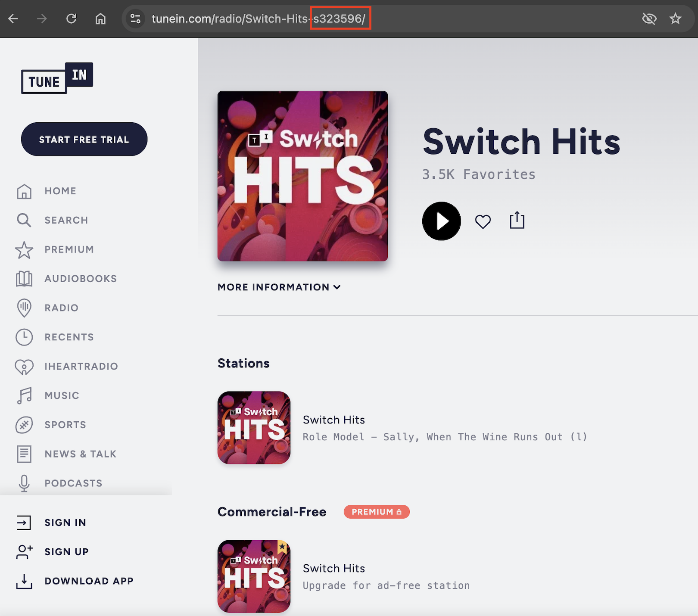The height and width of the screenshot is (616, 698).
Task: Click the Music note icon
Action: pos(24,395)
